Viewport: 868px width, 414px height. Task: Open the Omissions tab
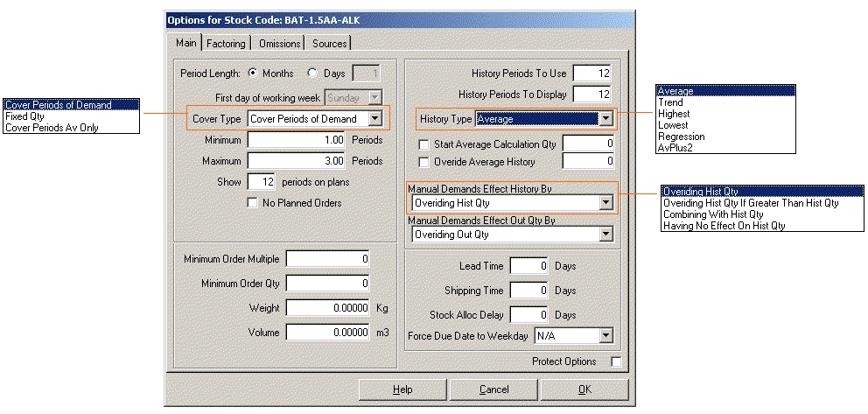279,43
